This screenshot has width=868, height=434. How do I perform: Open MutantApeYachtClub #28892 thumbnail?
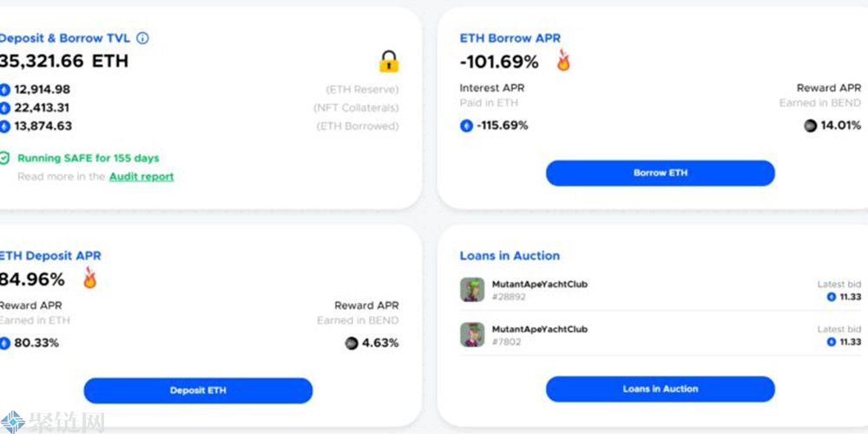(472, 290)
